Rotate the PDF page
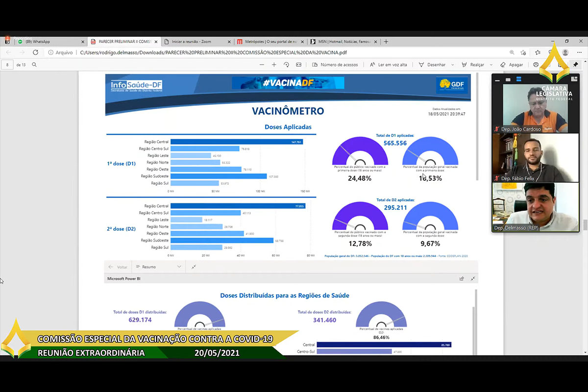 click(286, 65)
